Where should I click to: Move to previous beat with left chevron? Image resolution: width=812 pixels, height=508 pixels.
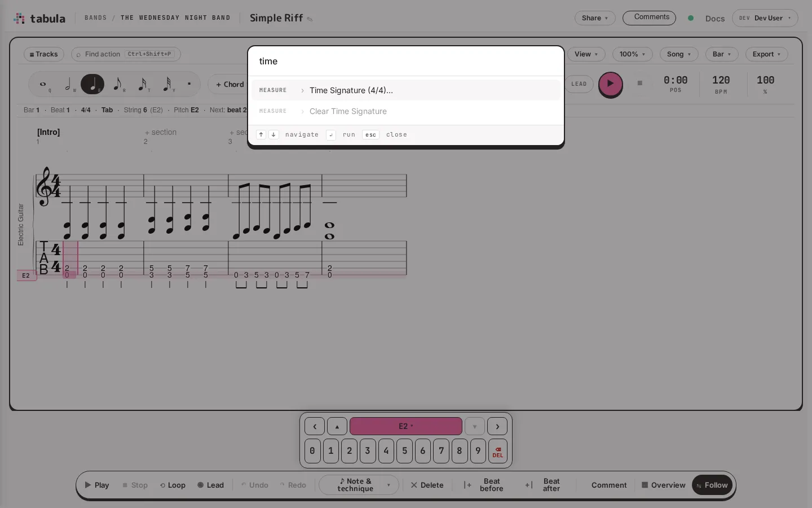click(x=315, y=427)
